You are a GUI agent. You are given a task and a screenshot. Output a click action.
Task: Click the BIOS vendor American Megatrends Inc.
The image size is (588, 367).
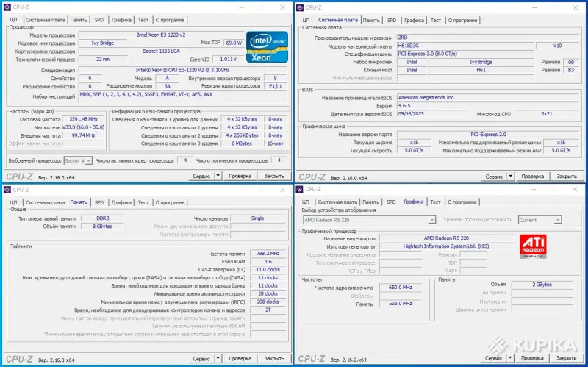[488, 97]
